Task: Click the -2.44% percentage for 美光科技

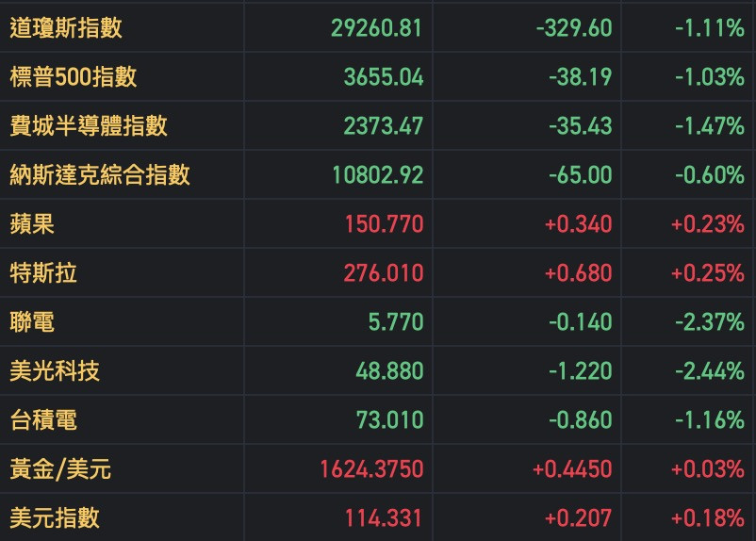Action: click(x=709, y=371)
